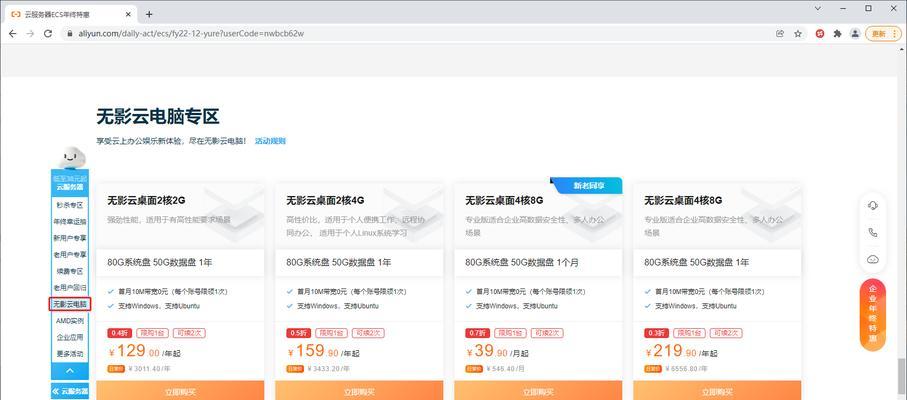
Task: Reload the aliyun page
Action: point(48,34)
